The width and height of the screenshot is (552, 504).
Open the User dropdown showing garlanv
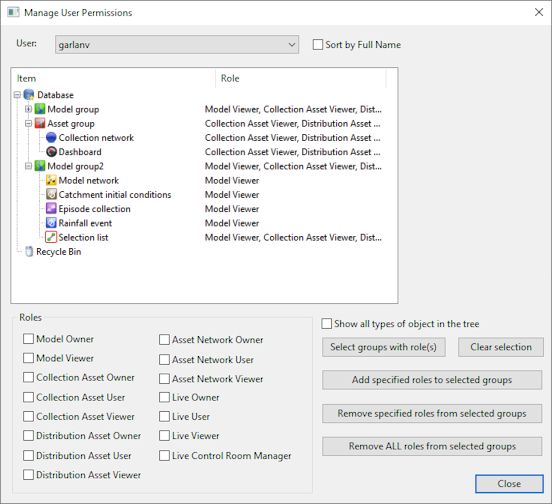coord(177,45)
